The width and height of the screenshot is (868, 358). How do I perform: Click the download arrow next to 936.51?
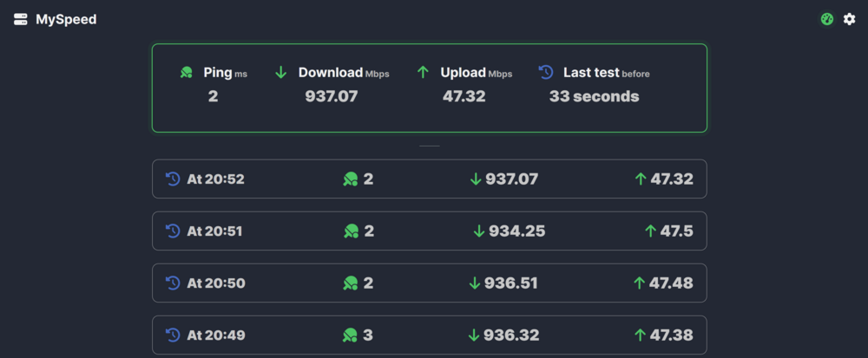(475, 283)
